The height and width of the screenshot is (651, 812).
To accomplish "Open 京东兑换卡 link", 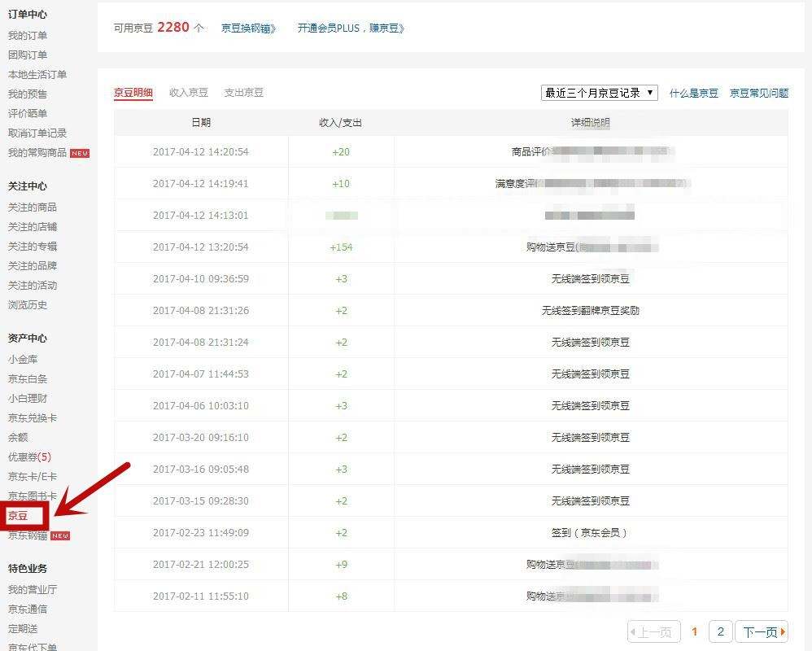I will [x=32, y=418].
